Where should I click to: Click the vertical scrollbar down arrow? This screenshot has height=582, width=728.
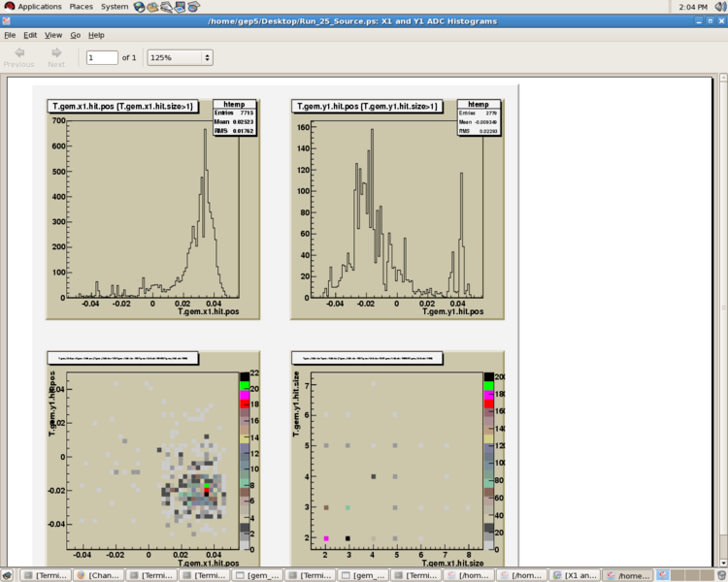(x=723, y=564)
